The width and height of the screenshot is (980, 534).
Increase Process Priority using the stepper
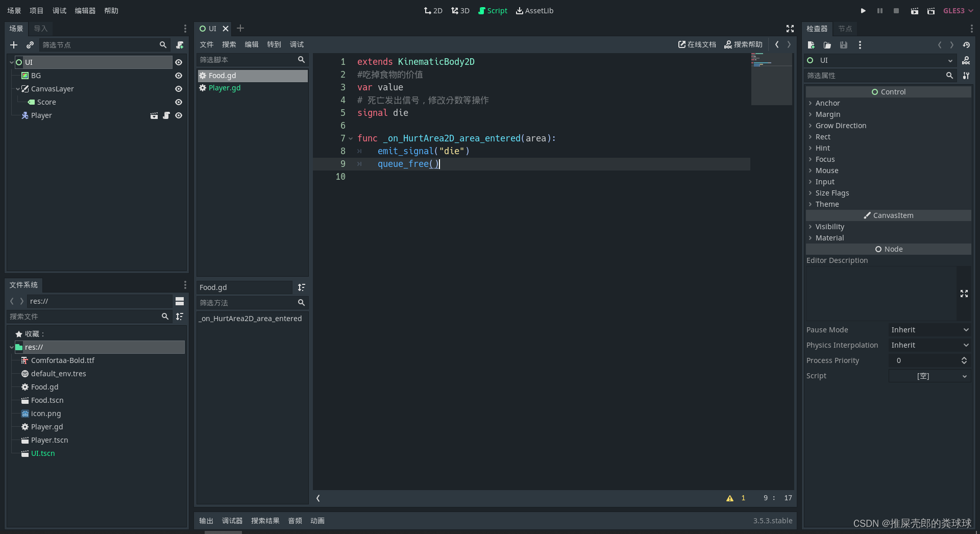(x=964, y=358)
